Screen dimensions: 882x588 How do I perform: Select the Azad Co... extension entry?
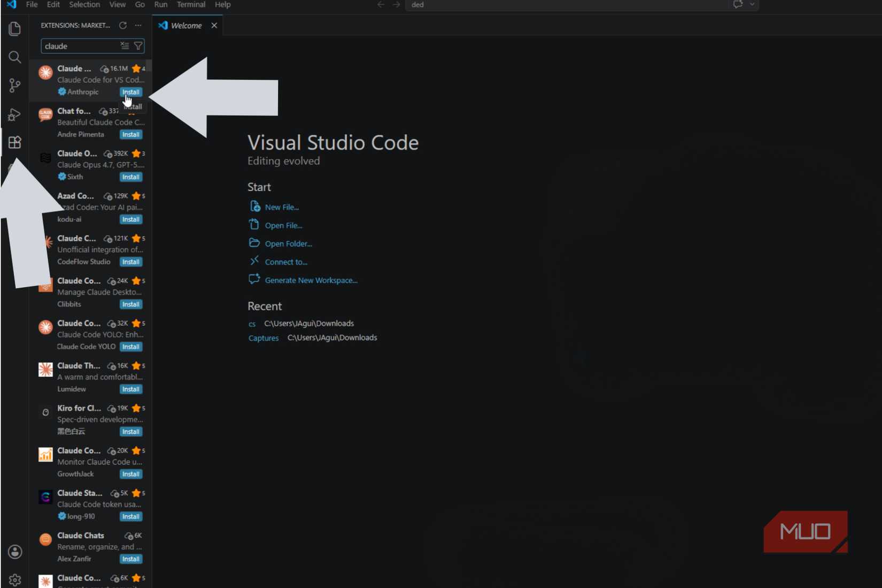(x=91, y=207)
